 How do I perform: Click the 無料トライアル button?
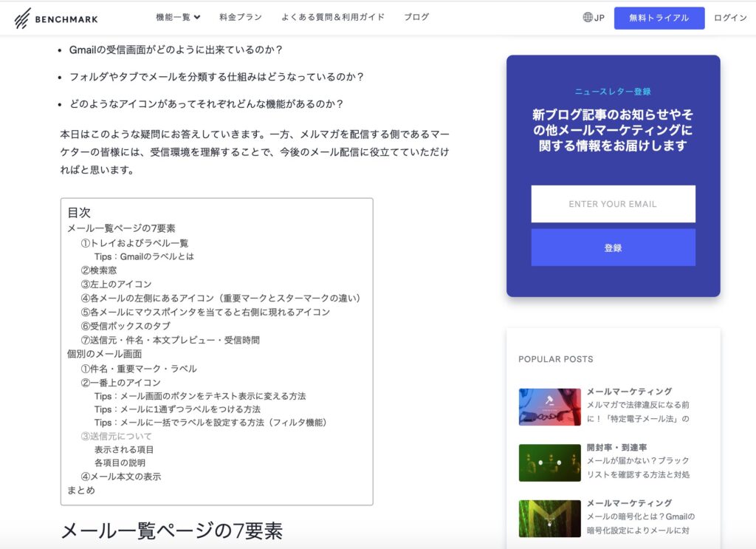click(x=659, y=18)
